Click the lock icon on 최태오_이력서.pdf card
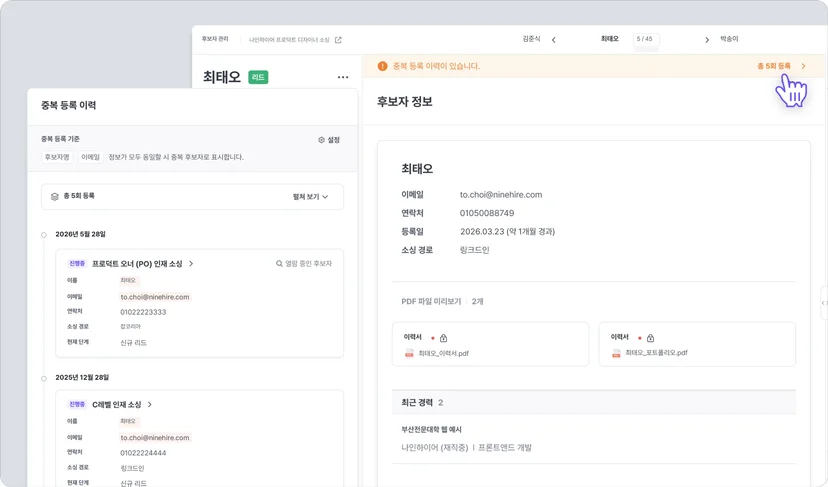Viewport: 828px width, 487px height. pyautogui.click(x=444, y=338)
